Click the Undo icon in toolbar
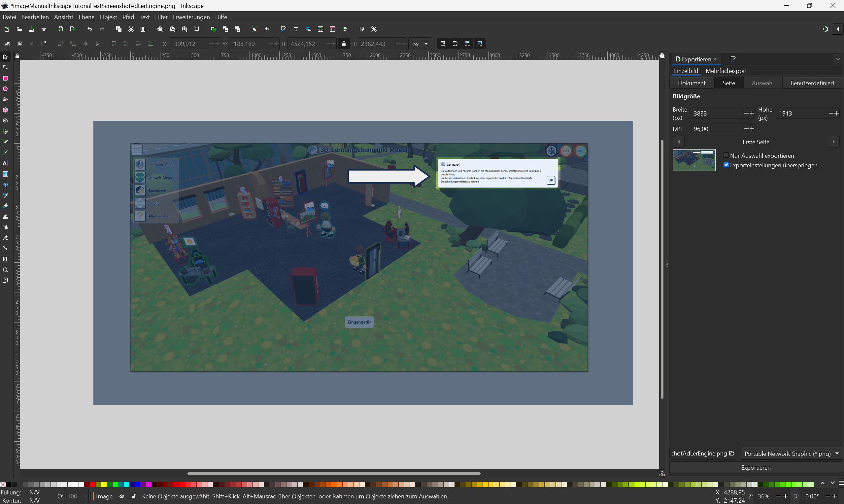 tap(90, 29)
